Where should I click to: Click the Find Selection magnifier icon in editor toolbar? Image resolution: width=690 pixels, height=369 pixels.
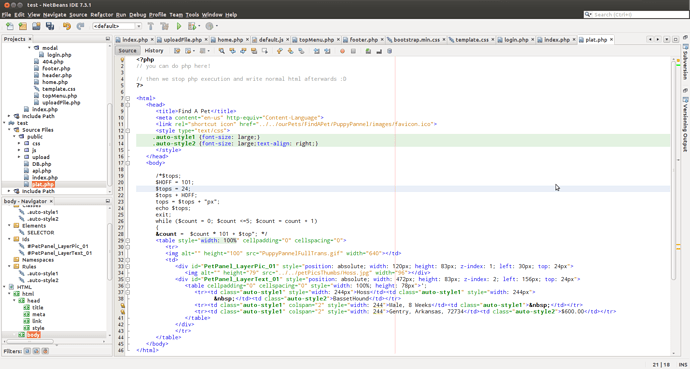222,51
